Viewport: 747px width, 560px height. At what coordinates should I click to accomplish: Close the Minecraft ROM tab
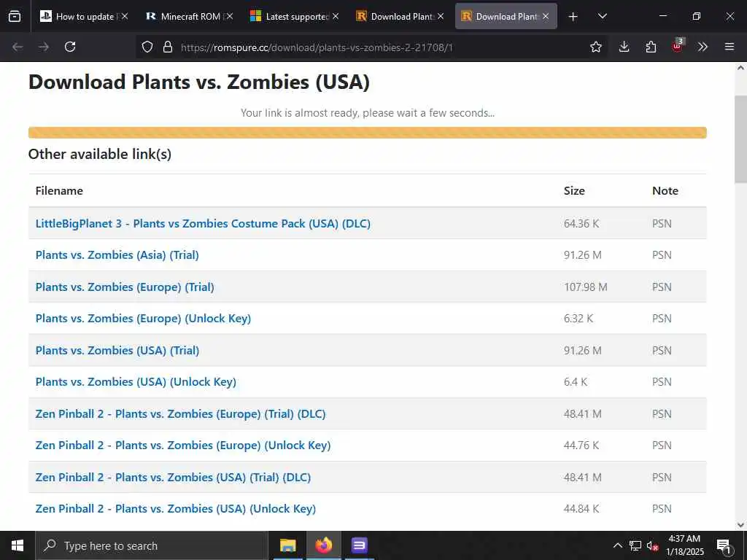point(230,16)
